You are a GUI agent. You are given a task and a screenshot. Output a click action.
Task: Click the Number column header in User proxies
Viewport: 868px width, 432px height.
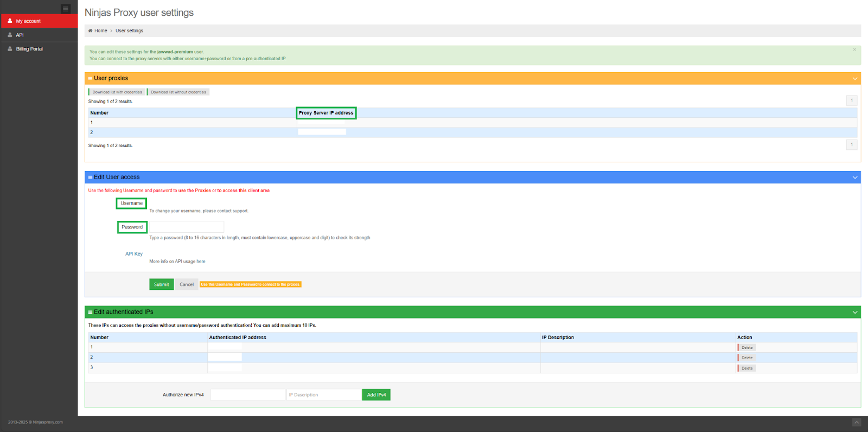click(99, 113)
